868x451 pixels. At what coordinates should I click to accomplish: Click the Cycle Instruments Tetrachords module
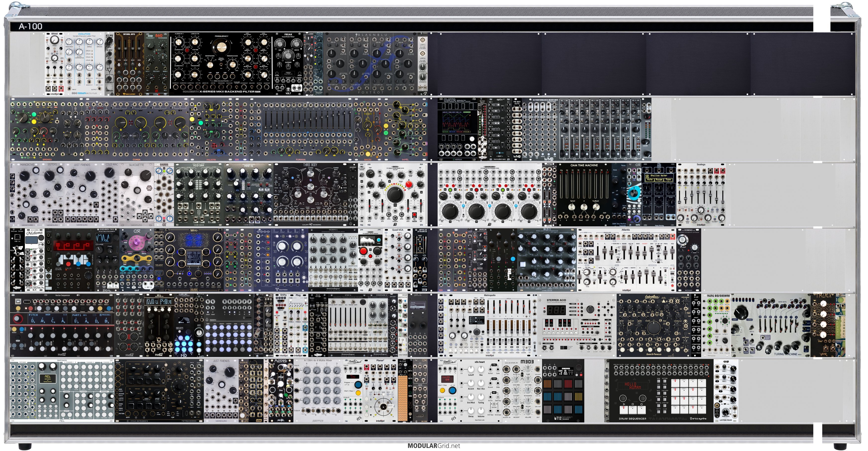point(159,391)
